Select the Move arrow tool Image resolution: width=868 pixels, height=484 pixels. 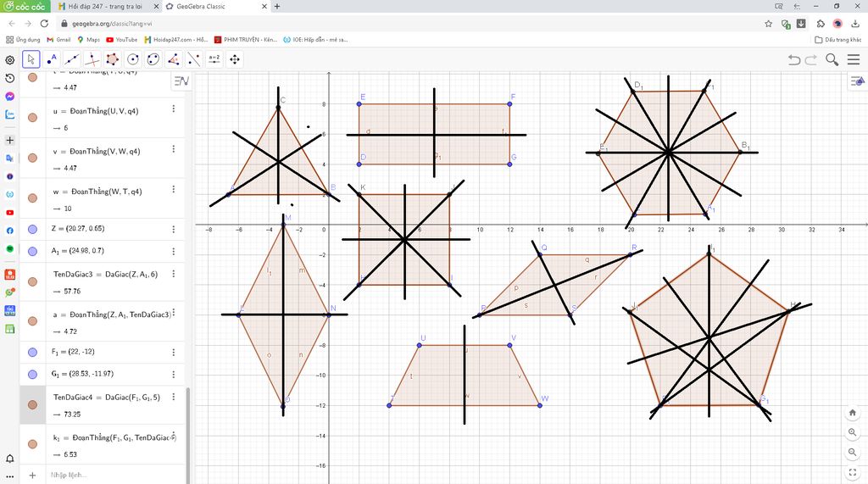tap(31, 59)
